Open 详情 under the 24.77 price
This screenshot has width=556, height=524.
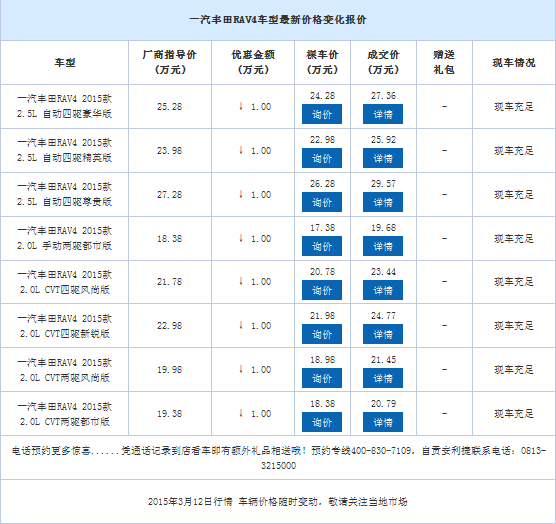coord(383,334)
